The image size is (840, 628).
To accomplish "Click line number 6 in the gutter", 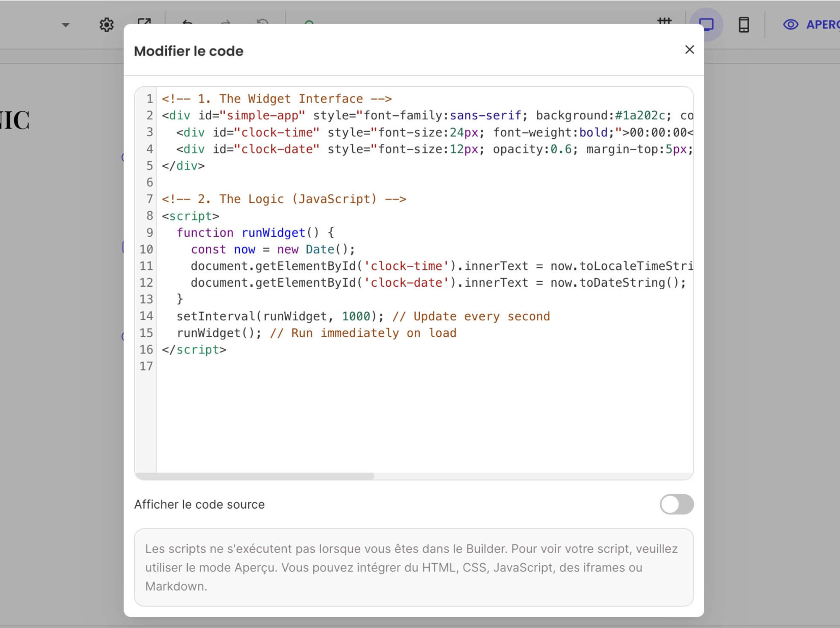I will tap(149, 182).
